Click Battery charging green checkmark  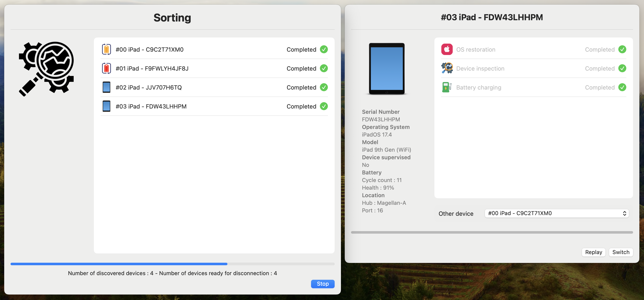point(622,87)
